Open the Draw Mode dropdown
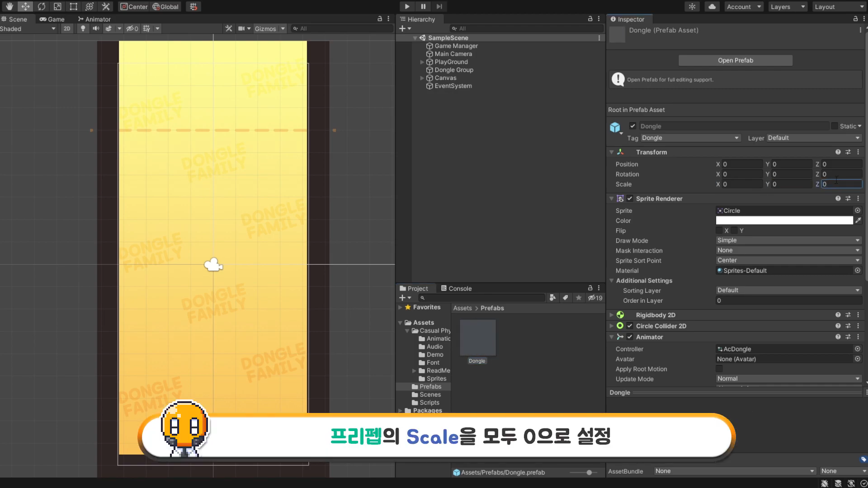This screenshot has height=488, width=868. pos(788,240)
